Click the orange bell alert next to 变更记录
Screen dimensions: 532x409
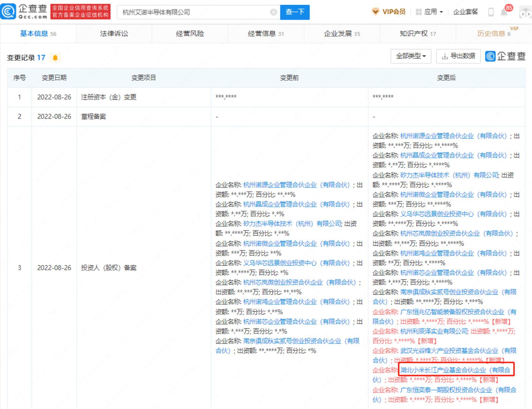click(x=55, y=58)
